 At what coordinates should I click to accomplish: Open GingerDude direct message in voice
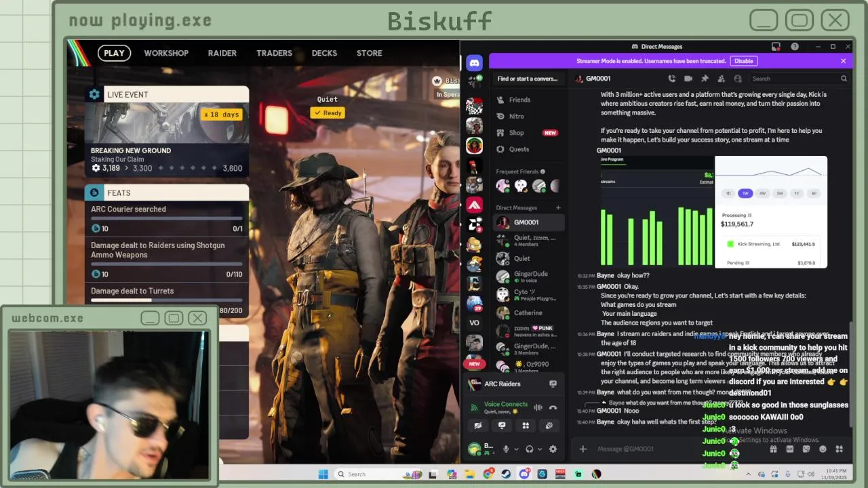pos(528,277)
